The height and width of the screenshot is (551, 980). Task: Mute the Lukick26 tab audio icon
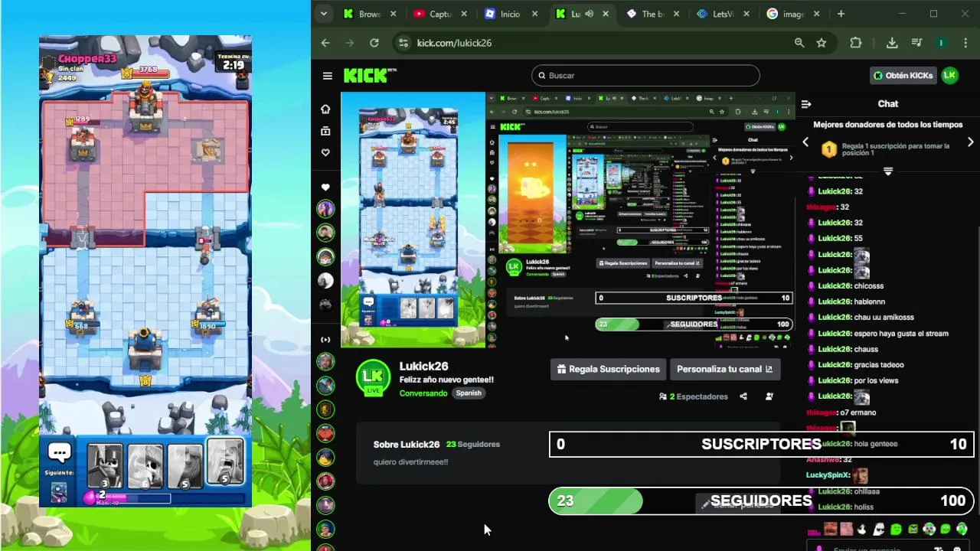point(589,14)
